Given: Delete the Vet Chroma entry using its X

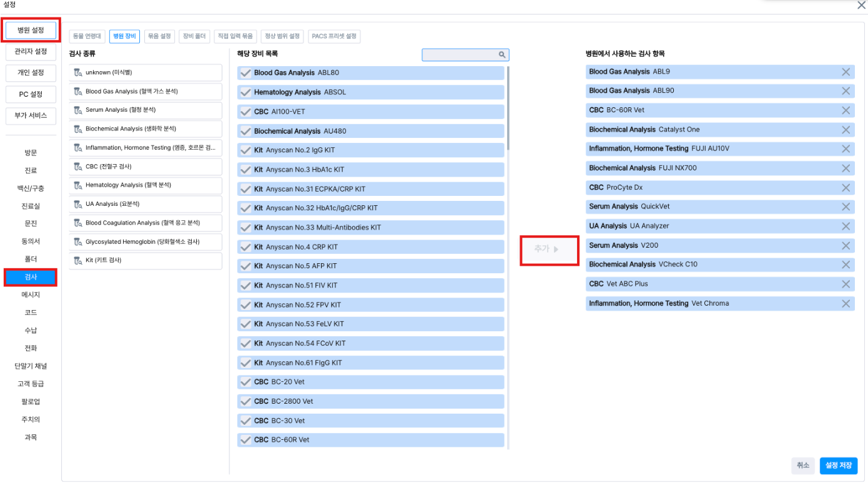Looking at the screenshot, I should 846,304.
